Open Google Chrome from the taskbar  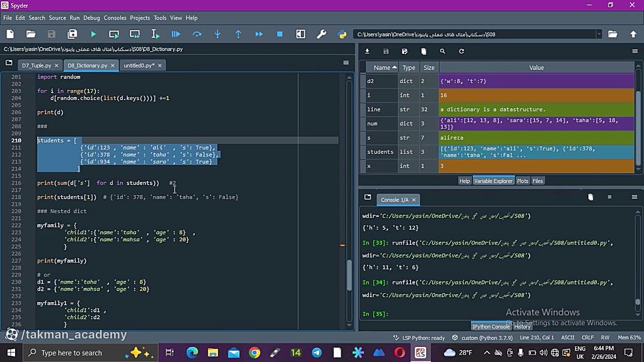255,352
